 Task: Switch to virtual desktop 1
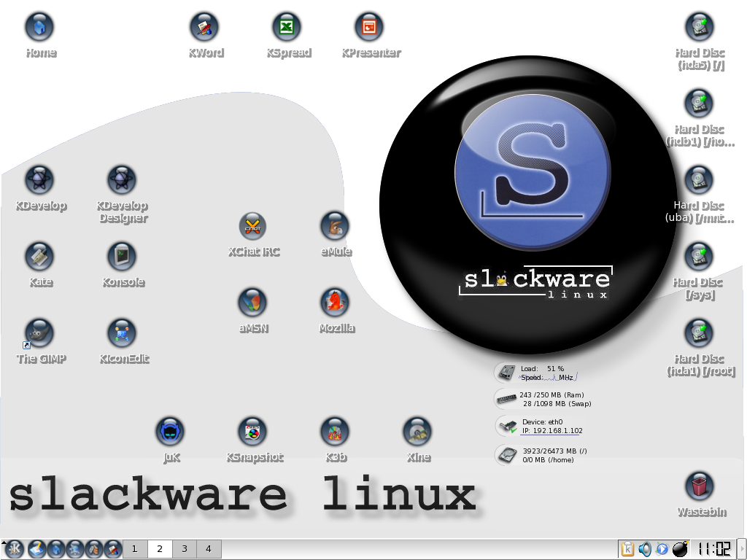pos(135,549)
